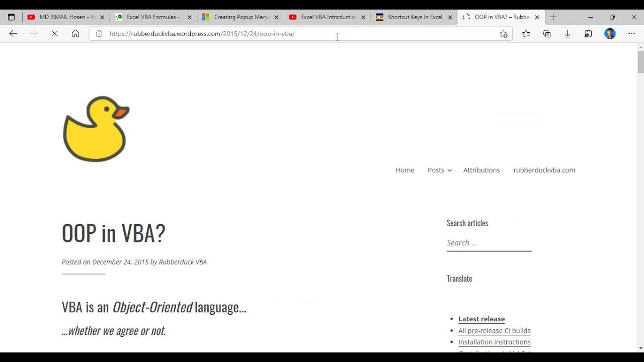644x362 pixels.
Task: Close the Excel VBA Formulas tab
Action: coord(189,17)
